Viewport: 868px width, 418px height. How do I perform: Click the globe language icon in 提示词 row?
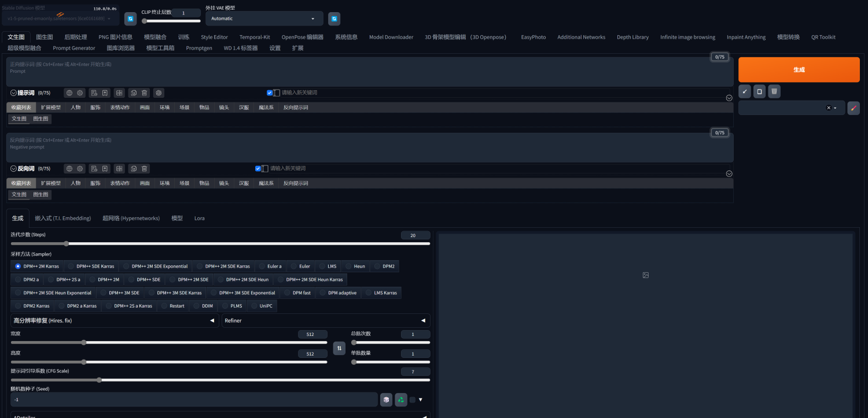click(69, 93)
